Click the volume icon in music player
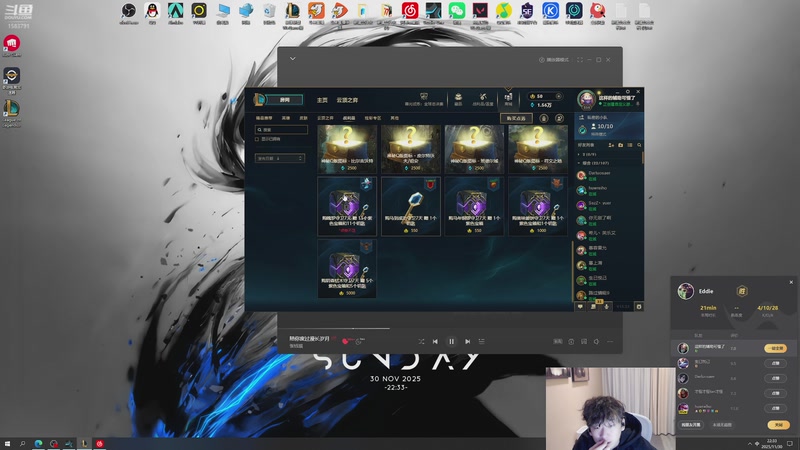 pos(596,341)
